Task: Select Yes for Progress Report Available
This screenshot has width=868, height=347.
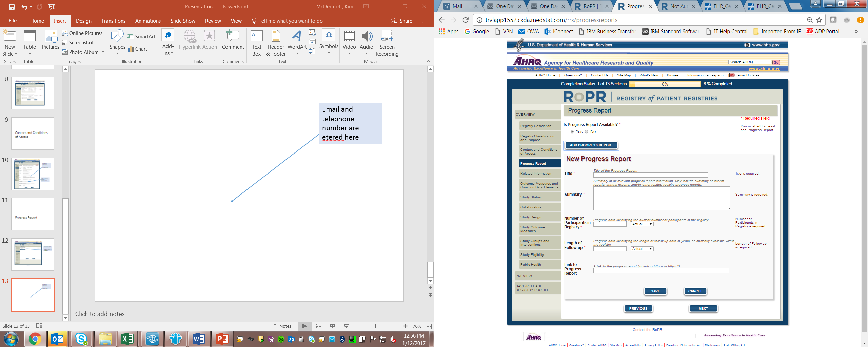Action: [572, 132]
